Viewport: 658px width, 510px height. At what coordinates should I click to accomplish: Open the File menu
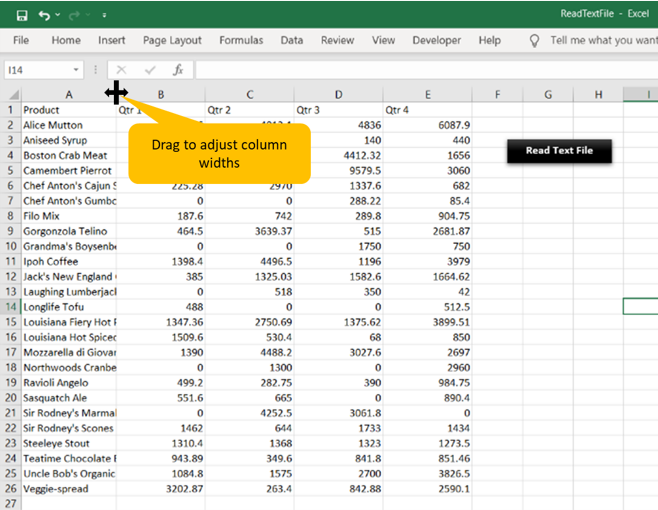(x=21, y=41)
